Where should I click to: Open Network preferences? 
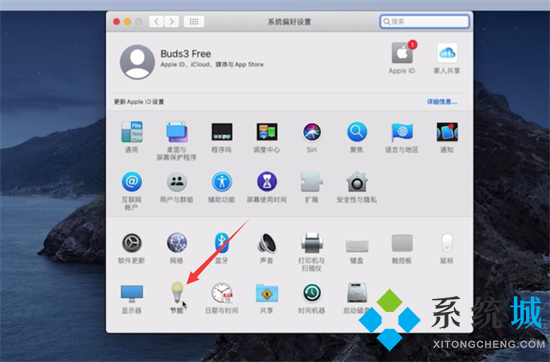pyautogui.click(x=176, y=243)
